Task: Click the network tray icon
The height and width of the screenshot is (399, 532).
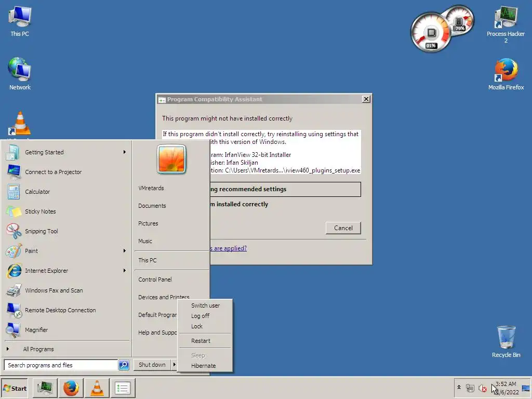Action: click(470, 388)
